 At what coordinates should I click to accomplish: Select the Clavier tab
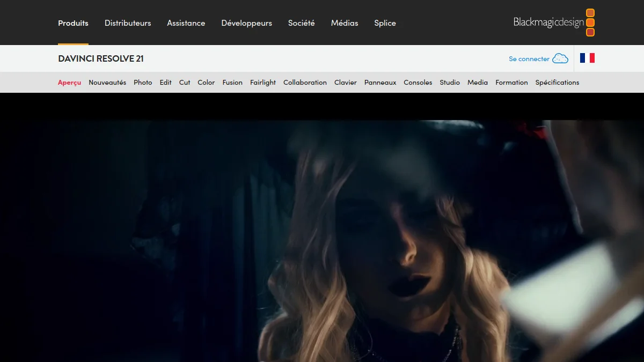(346, 83)
